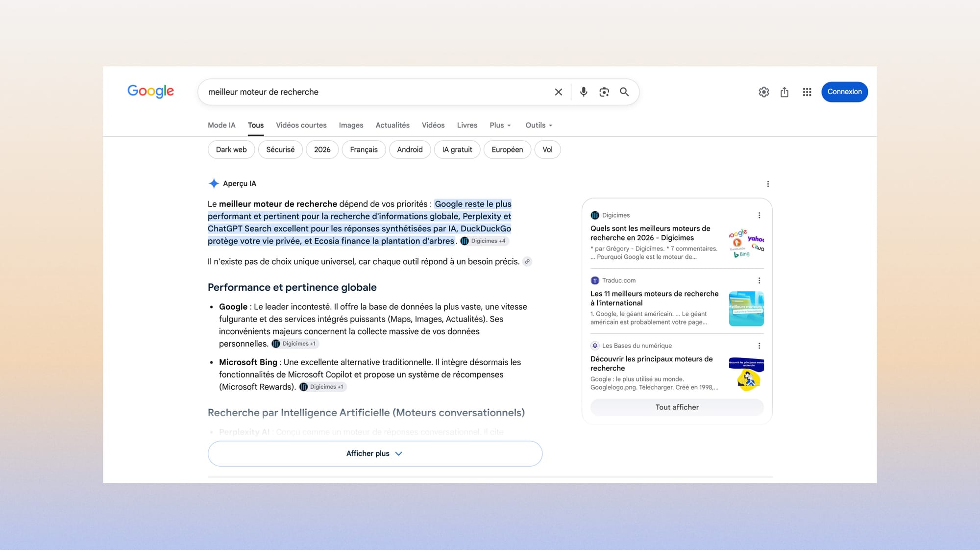
Task: Select the 'Sécurisé' filter chip
Action: coord(280,150)
